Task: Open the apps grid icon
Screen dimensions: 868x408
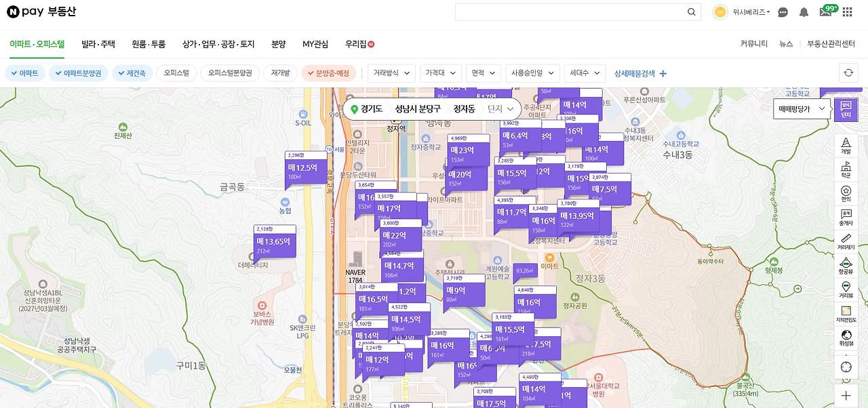Action: [x=848, y=12]
